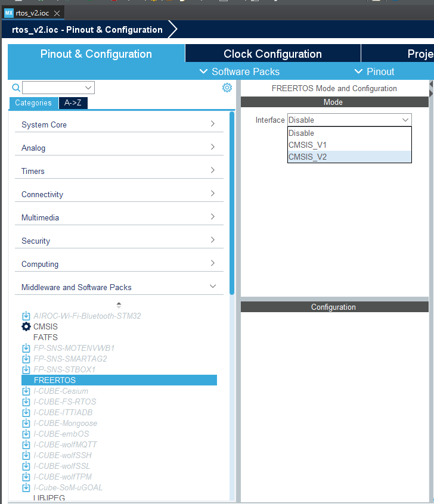
Task: Open the categories settings gear icon
Action: tap(227, 88)
